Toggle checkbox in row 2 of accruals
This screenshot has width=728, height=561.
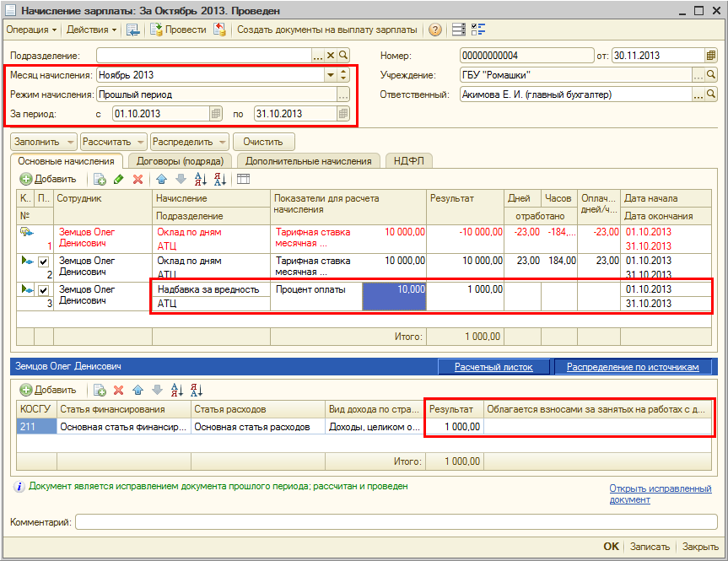point(44,262)
